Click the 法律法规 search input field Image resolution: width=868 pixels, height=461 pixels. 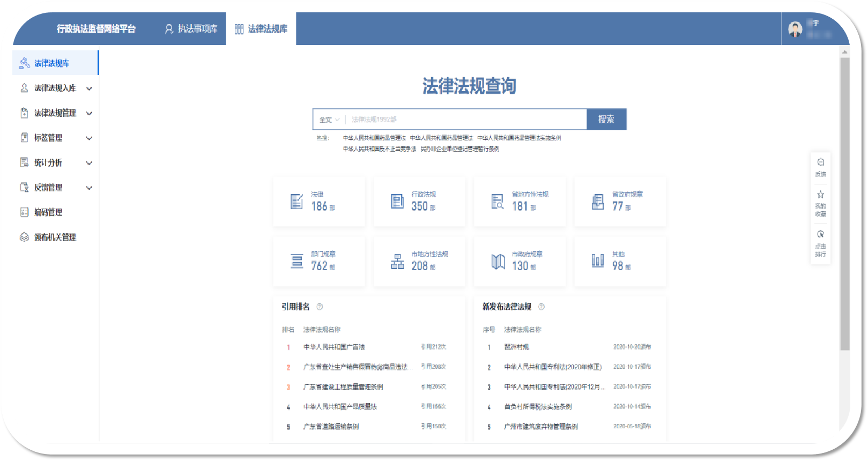(466, 120)
